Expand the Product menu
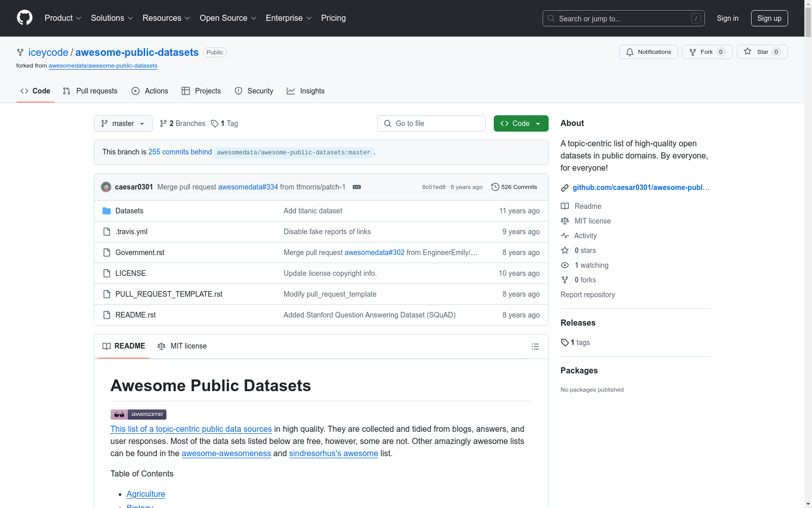Image resolution: width=812 pixels, height=508 pixels. [x=63, y=18]
